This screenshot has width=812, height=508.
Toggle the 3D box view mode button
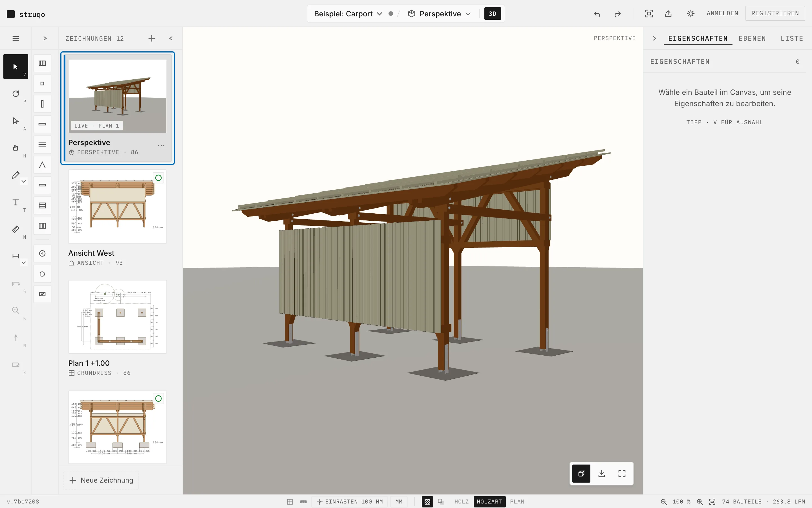[581, 473]
